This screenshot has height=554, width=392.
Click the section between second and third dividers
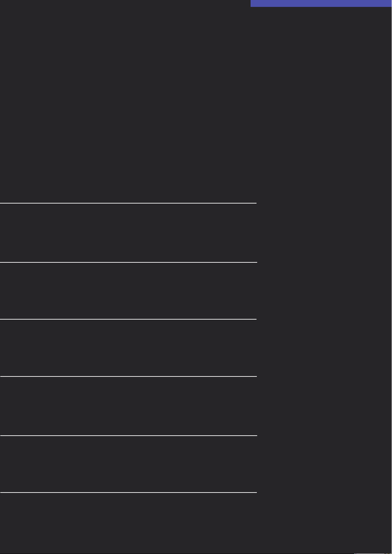tap(128, 291)
